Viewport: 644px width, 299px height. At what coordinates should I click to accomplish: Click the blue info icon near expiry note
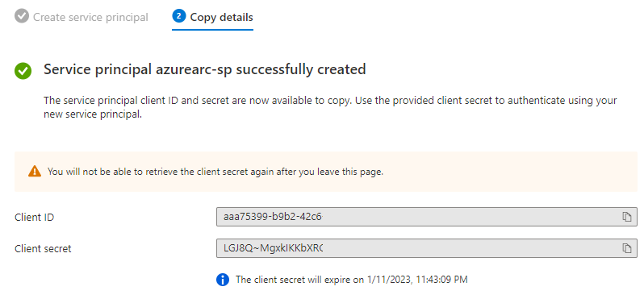(x=222, y=280)
